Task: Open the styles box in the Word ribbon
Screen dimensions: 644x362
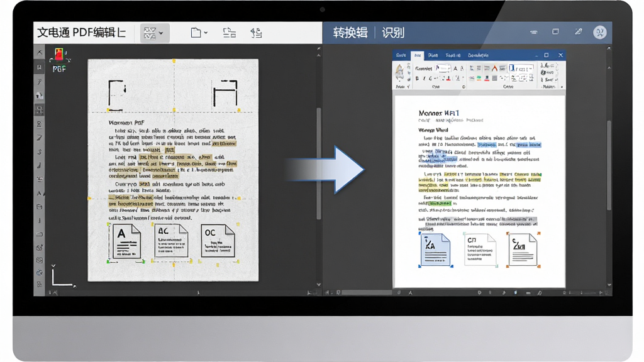Action: click(521, 69)
